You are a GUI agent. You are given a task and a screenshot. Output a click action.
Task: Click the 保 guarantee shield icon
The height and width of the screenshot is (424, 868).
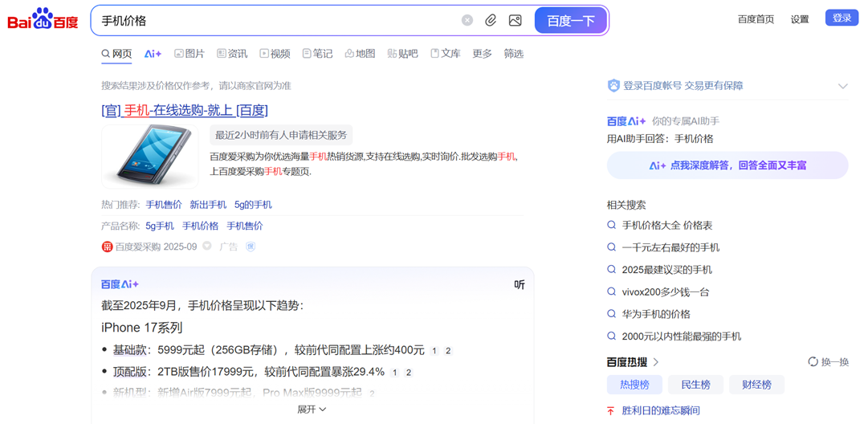(251, 247)
